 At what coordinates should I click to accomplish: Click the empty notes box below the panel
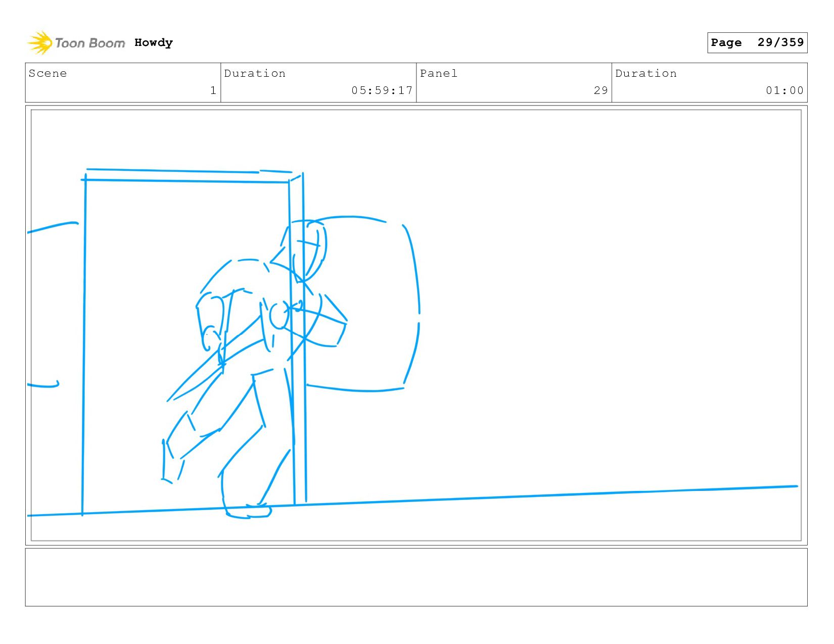(x=416, y=577)
